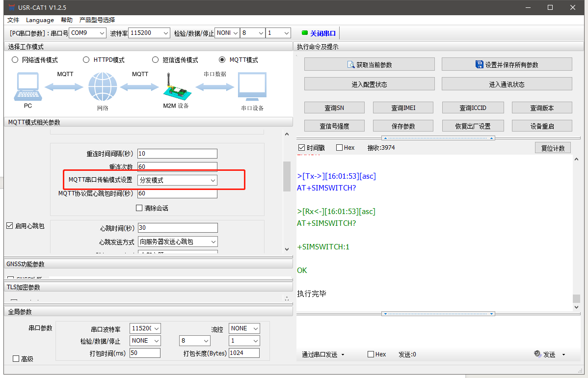Image resolution: width=588 pixels, height=378 pixels.
Task: Select 短信透传模式 radio button
Action: click(155, 60)
